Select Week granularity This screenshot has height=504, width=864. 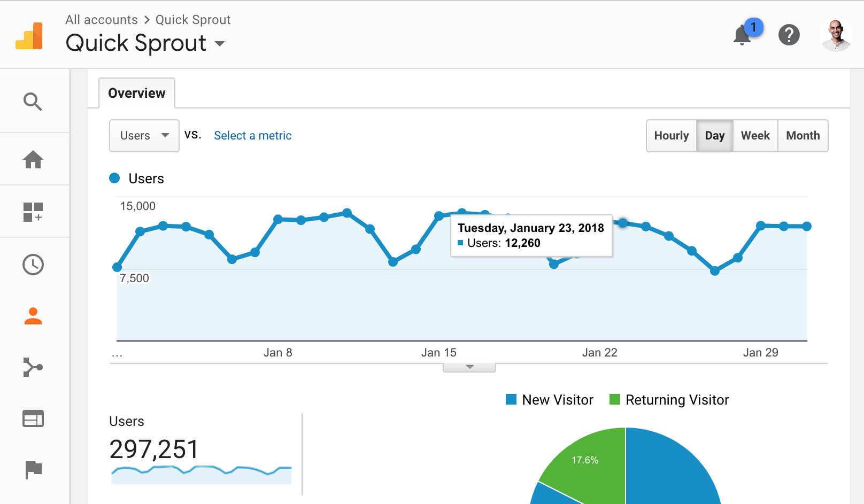click(755, 136)
